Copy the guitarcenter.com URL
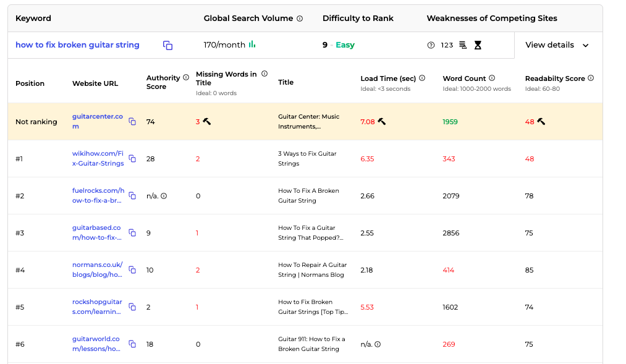 tap(132, 121)
